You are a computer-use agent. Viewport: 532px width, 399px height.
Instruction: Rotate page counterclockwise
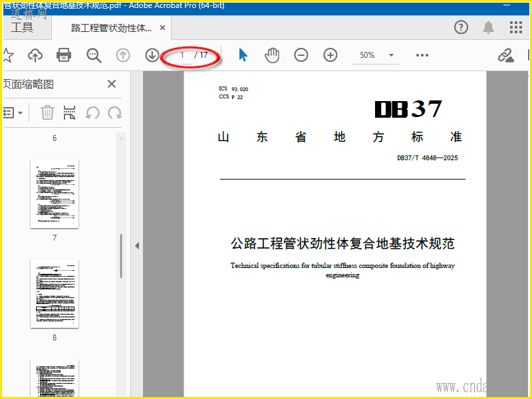pos(92,112)
